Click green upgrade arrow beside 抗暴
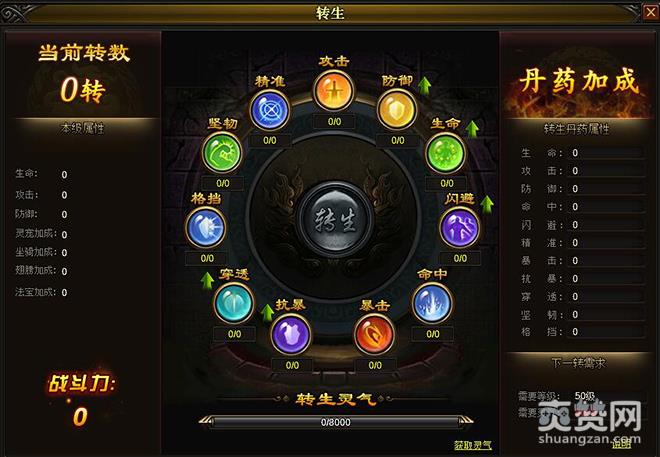This screenshot has width=660, height=457. [267, 313]
